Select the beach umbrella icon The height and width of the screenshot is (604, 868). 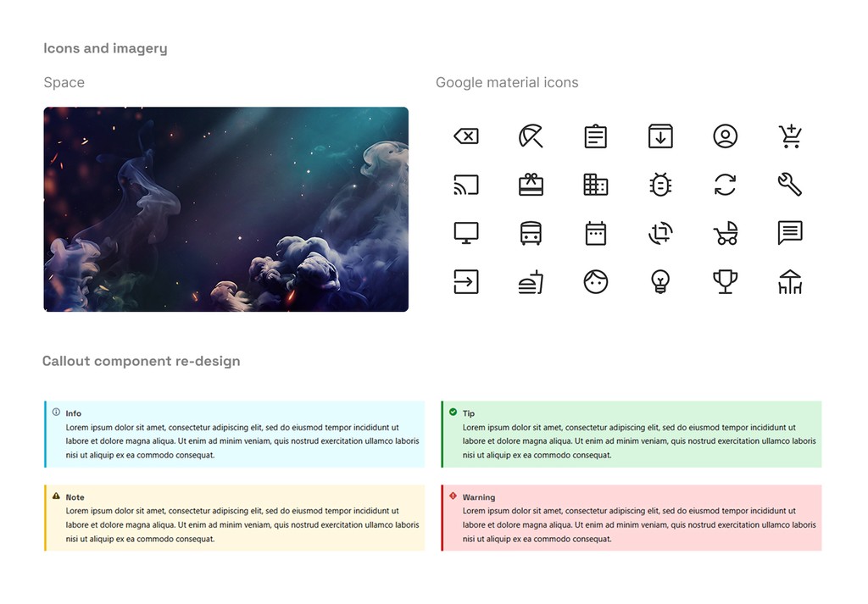(531, 136)
